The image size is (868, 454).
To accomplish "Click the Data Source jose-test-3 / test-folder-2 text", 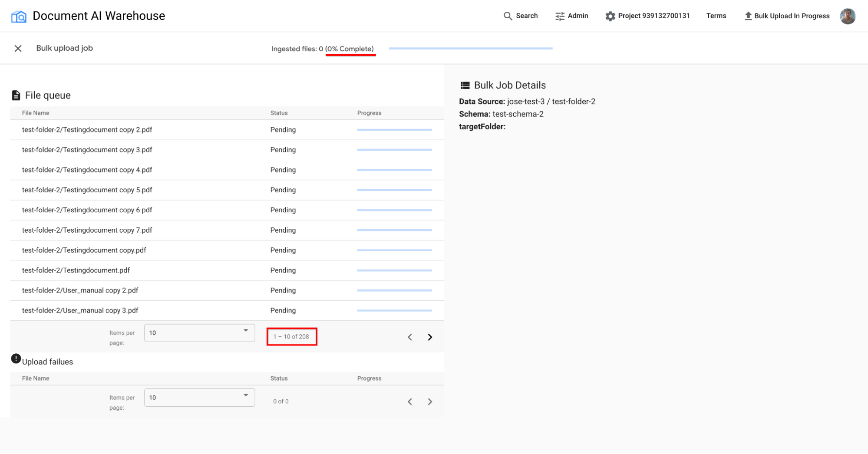I will pyautogui.click(x=527, y=102).
